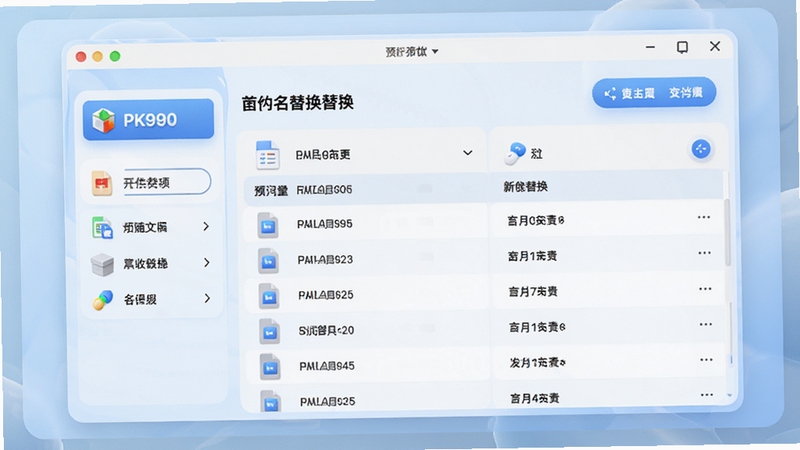800x450 pixels.
Task: Click the green document icon in the sidebar
Action: [102, 228]
